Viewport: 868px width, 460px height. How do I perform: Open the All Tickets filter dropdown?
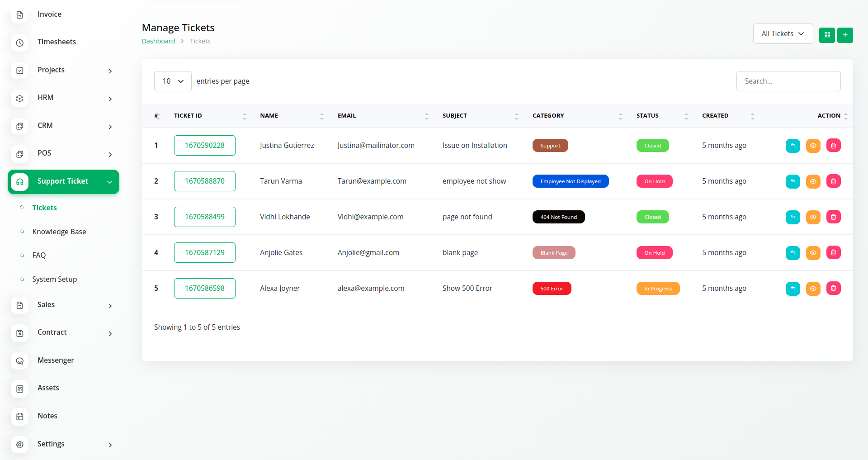pyautogui.click(x=783, y=34)
